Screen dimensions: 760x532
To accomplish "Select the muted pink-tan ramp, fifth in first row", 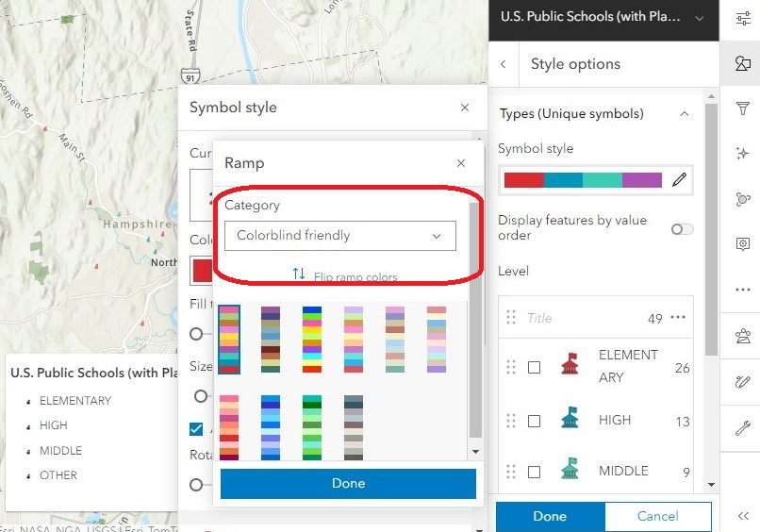I will pyautogui.click(x=395, y=340).
